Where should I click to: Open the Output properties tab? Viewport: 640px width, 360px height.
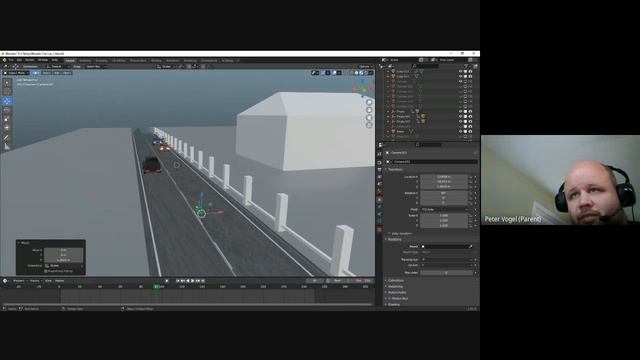pos(379,170)
